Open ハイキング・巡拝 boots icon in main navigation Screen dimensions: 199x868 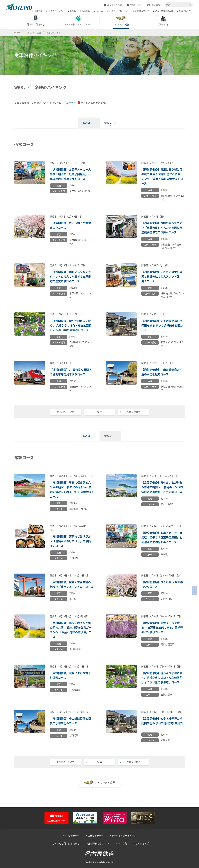click(121, 21)
